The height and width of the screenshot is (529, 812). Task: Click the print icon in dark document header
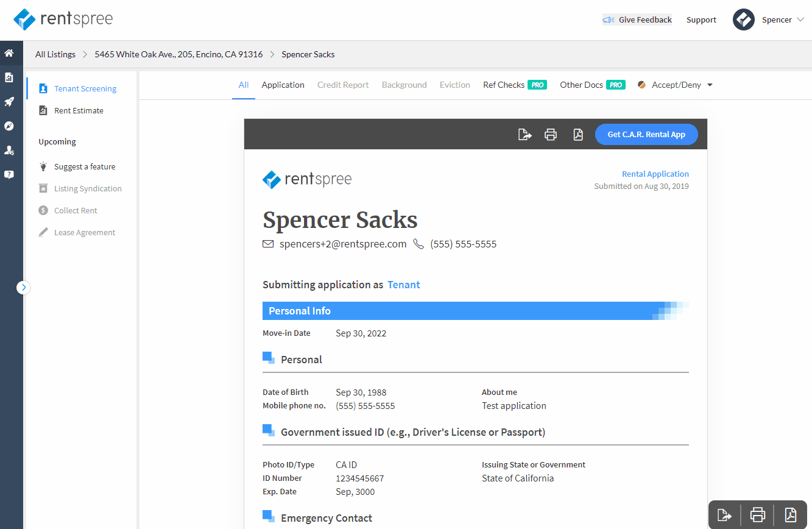(x=551, y=135)
